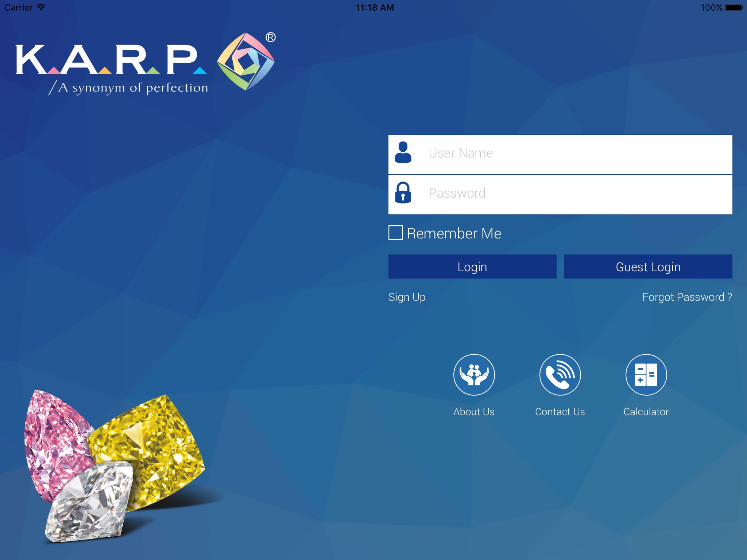Open the Calculator icon
Screen dimensions: 747x560
[646, 375]
